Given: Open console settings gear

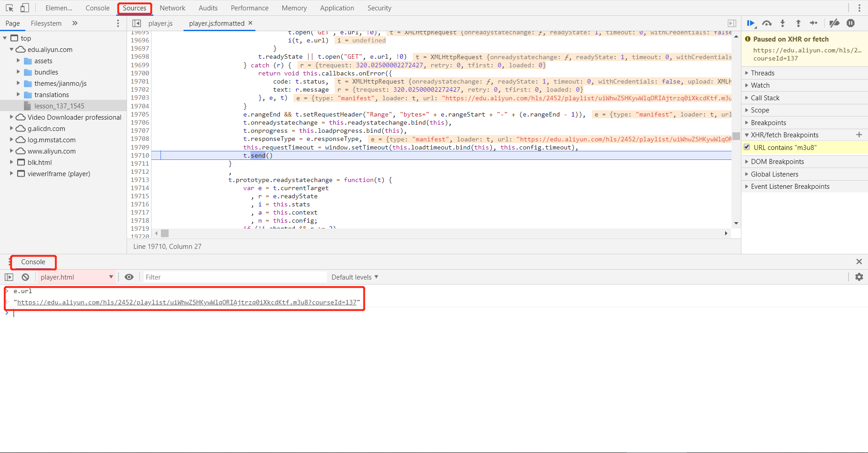Looking at the screenshot, I should pyautogui.click(x=859, y=277).
